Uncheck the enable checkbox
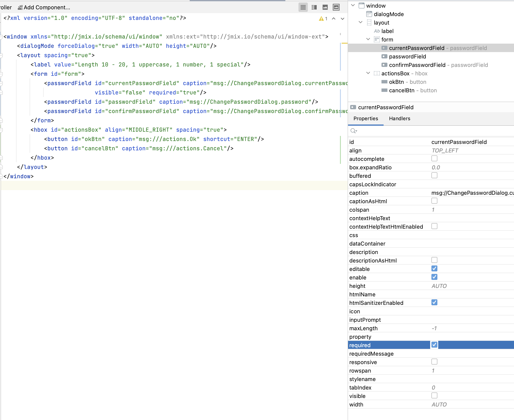Viewport: 514px width, 420px height. point(434,277)
